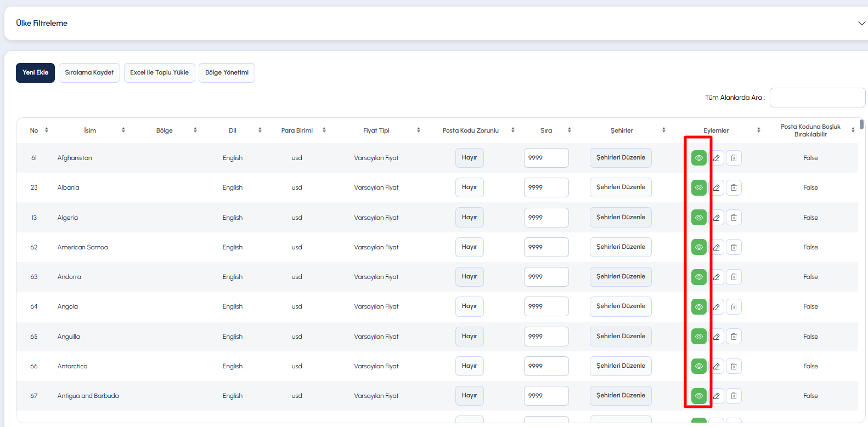Click the Hayır button in Antarctica row
868x427 pixels.
pyautogui.click(x=470, y=366)
